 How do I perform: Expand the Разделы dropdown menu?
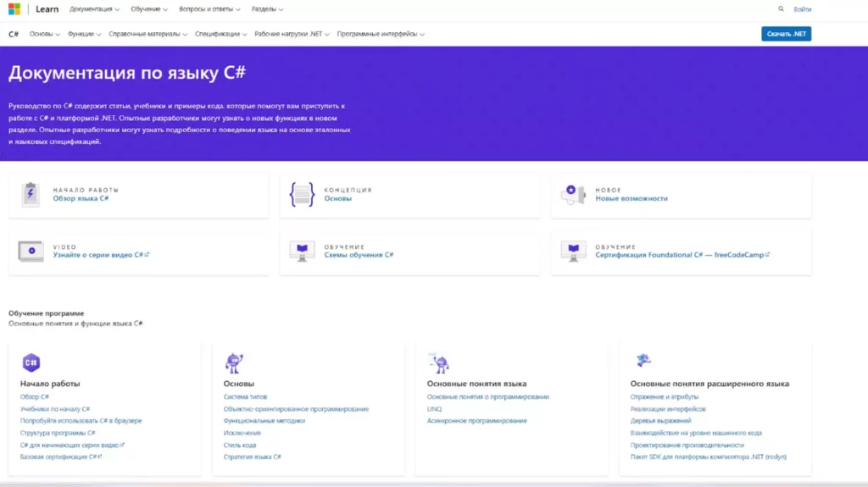click(x=267, y=9)
